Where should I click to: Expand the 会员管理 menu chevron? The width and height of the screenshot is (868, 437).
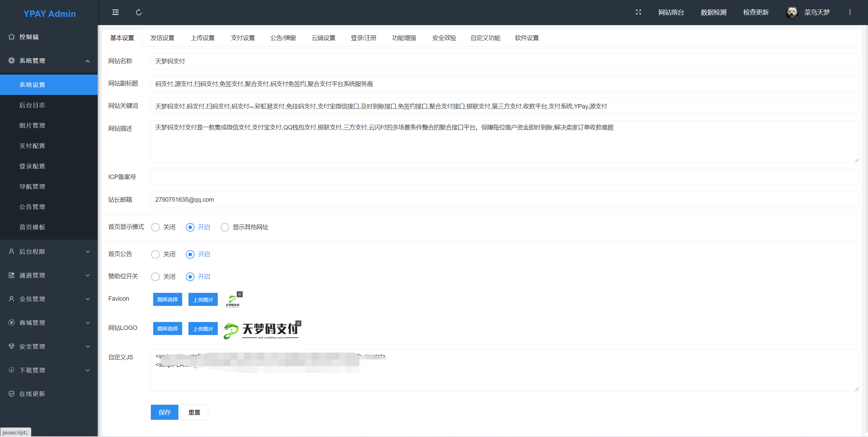point(88,299)
